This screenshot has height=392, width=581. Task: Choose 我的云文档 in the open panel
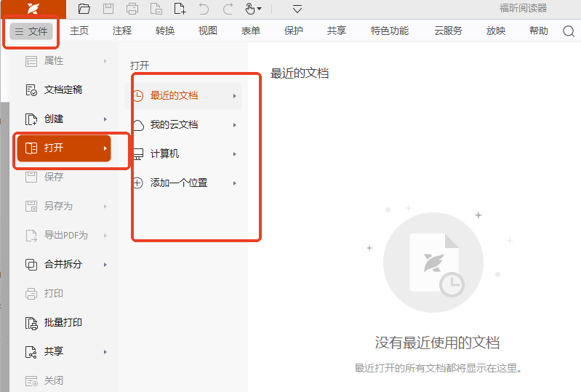click(x=183, y=125)
